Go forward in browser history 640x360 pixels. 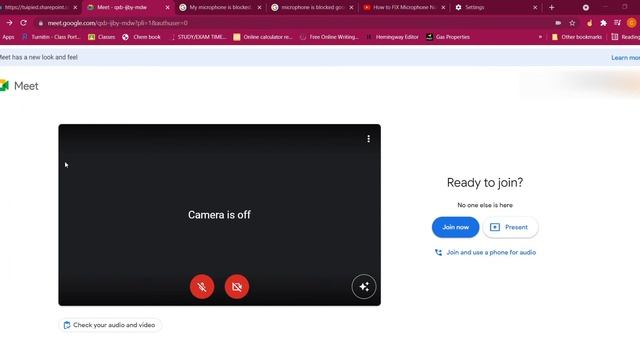pyautogui.click(x=9, y=23)
